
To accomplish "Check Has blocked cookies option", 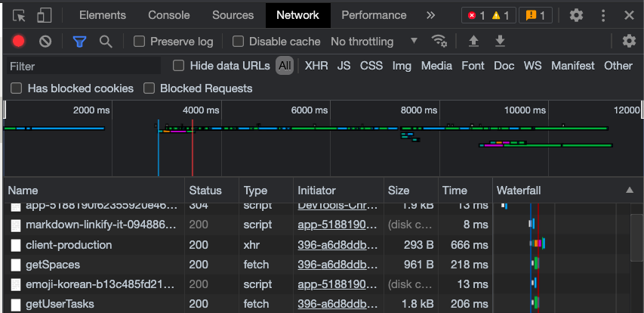I will (16, 88).
